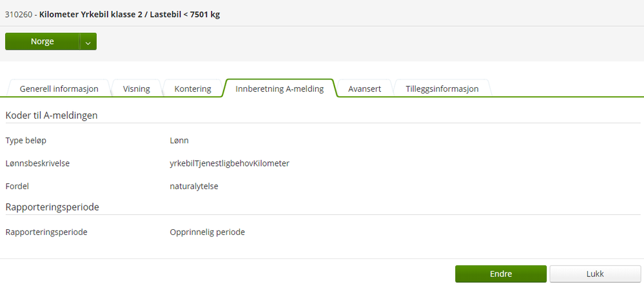Expand the dropdown arrow beside Norge
644x286 pixels.
tap(88, 41)
